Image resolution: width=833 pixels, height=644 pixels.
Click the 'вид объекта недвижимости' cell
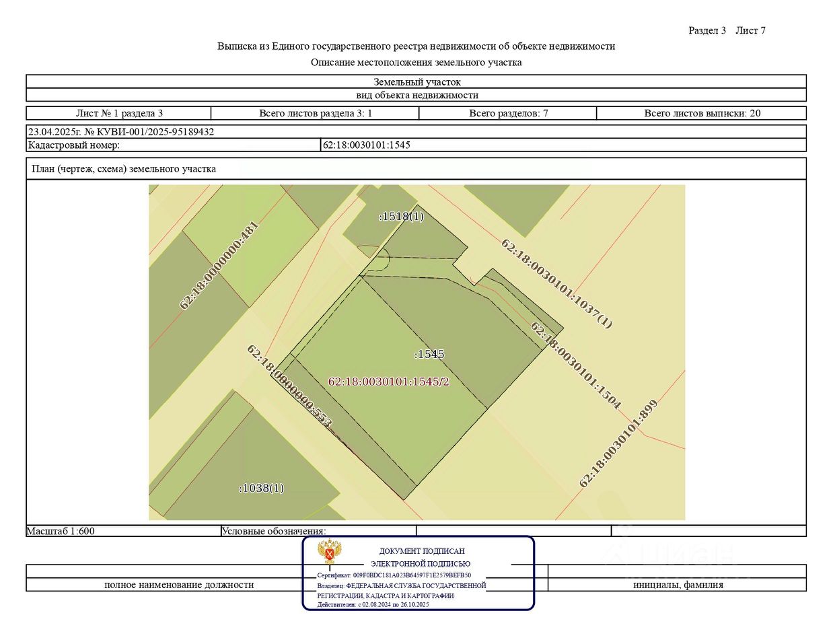(x=416, y=95)
